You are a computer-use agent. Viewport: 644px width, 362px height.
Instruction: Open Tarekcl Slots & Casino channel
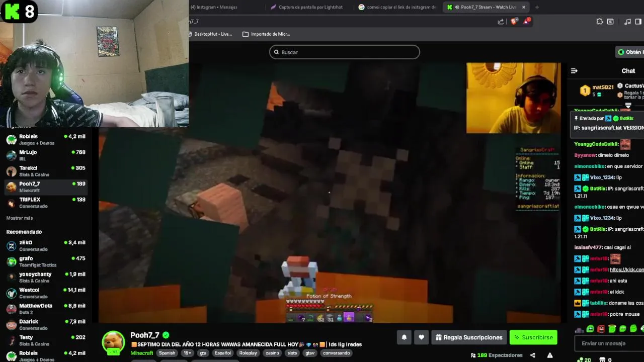46,171
